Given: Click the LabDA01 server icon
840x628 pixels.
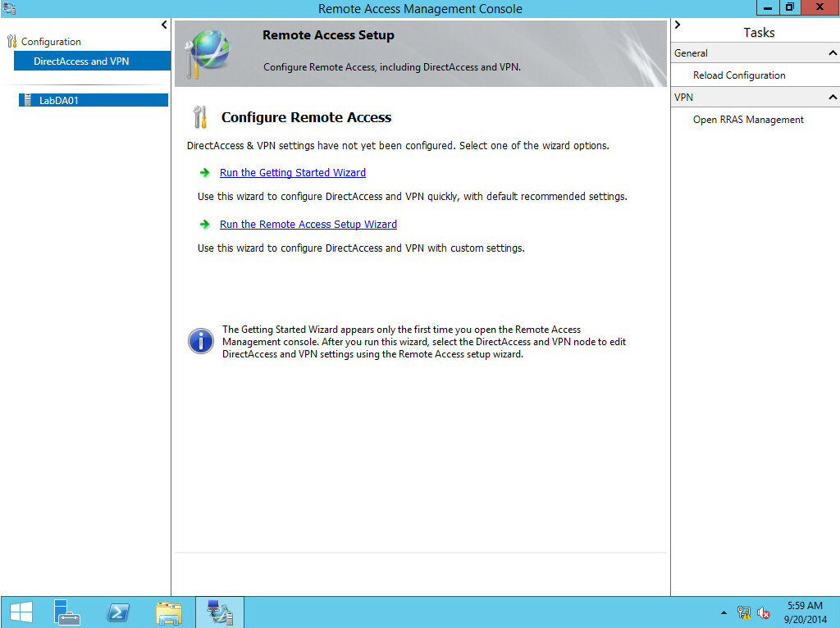Looking at the screenshot, I should [x=27, y=100].
